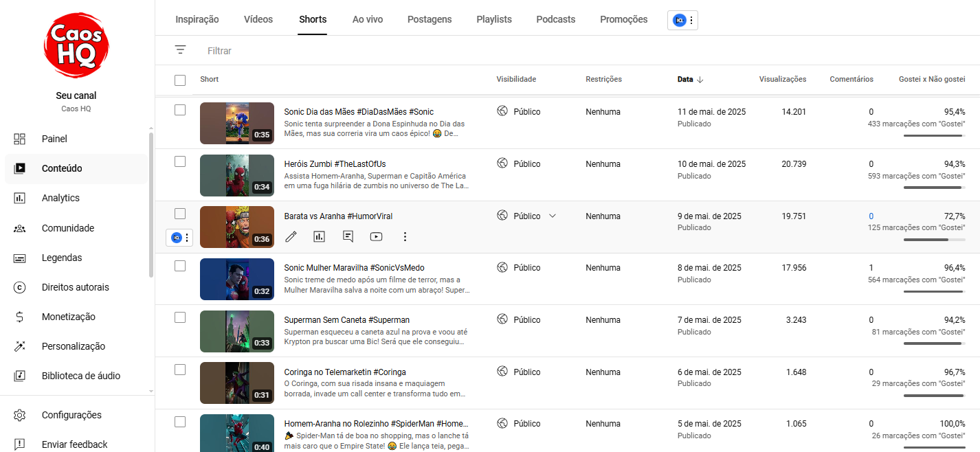Check the box for Superman Sem Caneta
Viewport: 980px width, 452px height.
click(180, 317)
